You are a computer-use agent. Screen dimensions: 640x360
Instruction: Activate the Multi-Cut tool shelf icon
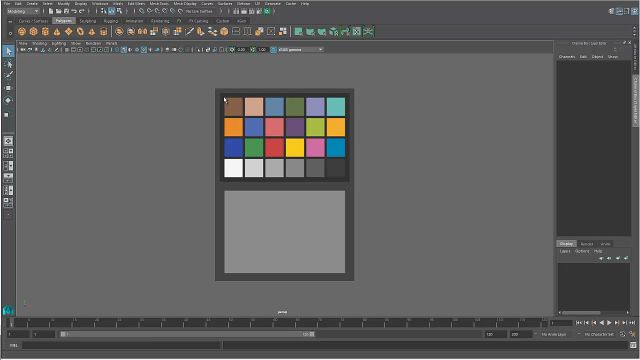click(189, 31)
